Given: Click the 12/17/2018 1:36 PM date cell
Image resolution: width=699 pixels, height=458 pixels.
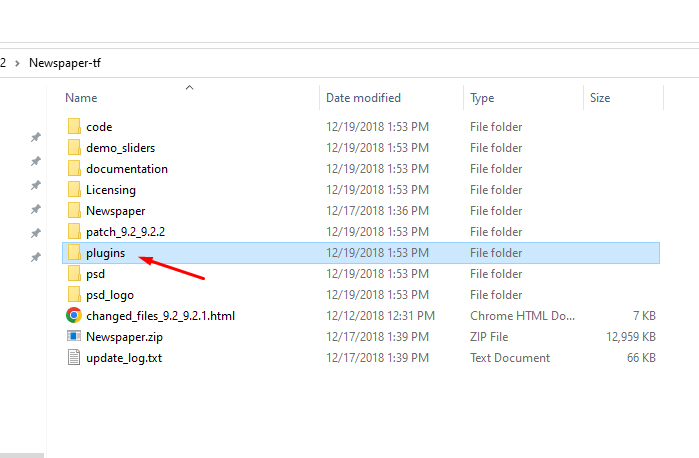Looking at the screenshot, I should pyautogui.click(x=377, y=210).
